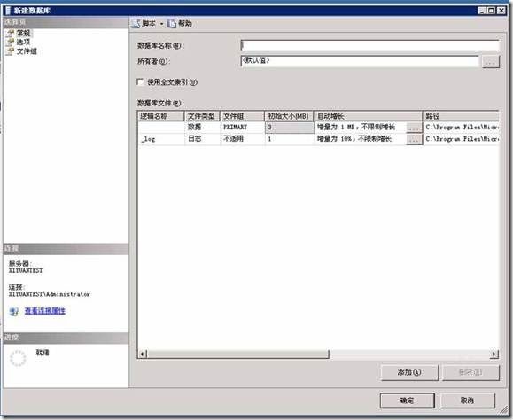Viewport: 513px width, 420px height.
Task: Click the connection properties icon beside the link
Action: coord(14,311)
